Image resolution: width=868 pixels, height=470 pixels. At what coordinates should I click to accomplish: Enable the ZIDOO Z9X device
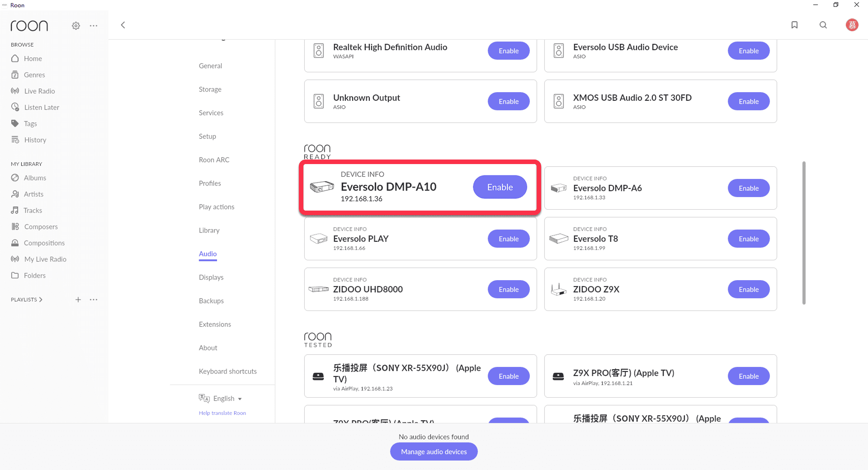click(x=748, y=290)
